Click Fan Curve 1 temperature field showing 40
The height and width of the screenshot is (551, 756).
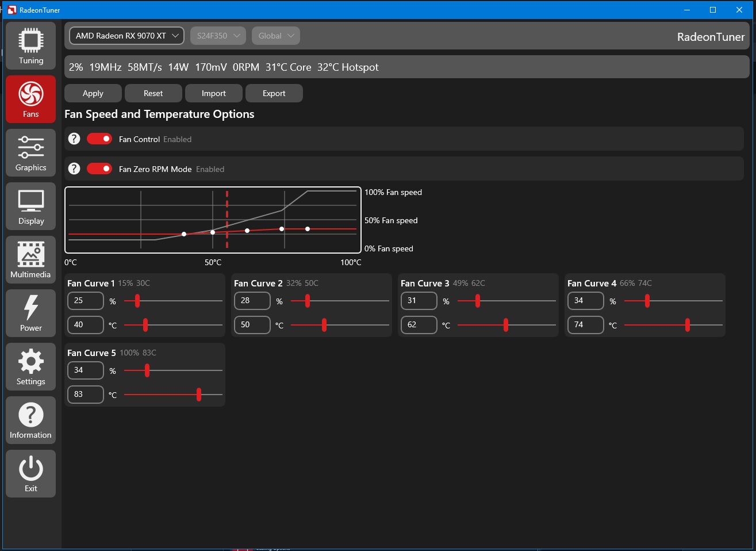[x=86, y=325]
